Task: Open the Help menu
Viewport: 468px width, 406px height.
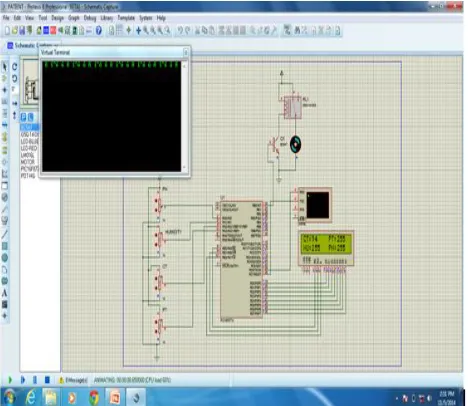Action: click(161, 18)
